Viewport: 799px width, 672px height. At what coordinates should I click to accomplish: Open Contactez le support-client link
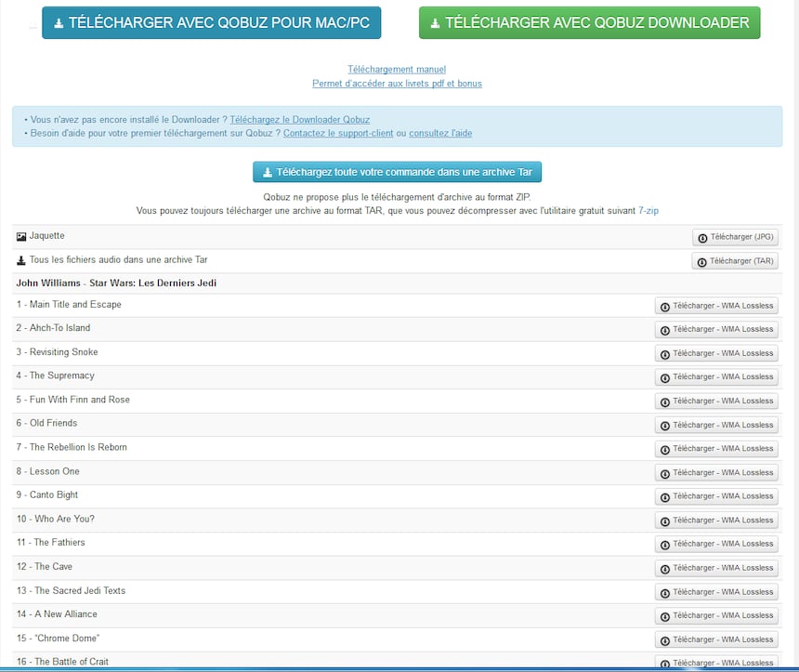338,133
